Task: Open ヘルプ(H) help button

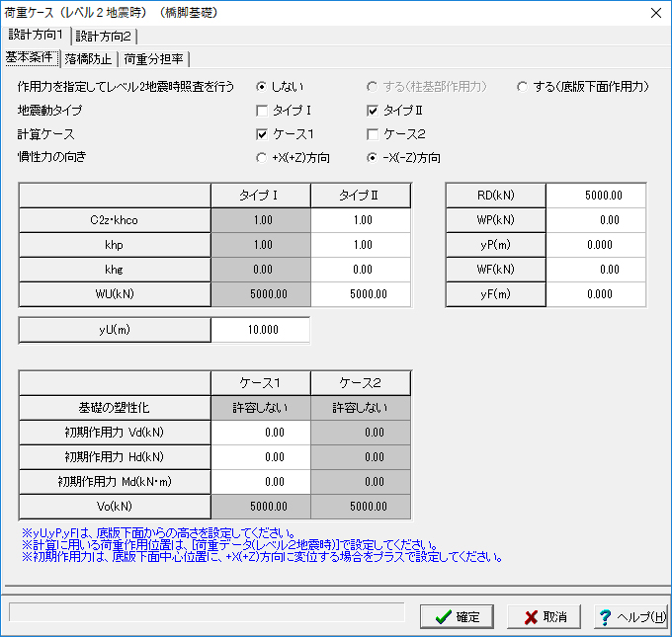Action: [x=630, y=617]
